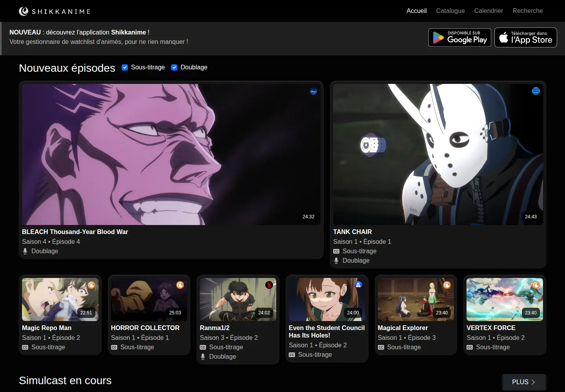Click the Even the Student Council Has Its Holes! title
The width and height of the screenshot is (565, 392).
(327, 332)
